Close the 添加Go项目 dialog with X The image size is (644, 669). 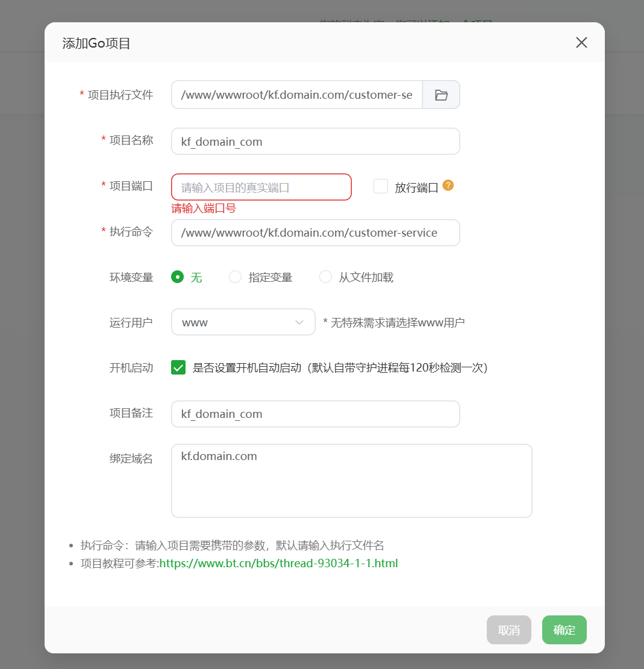(x=581, y=43)
